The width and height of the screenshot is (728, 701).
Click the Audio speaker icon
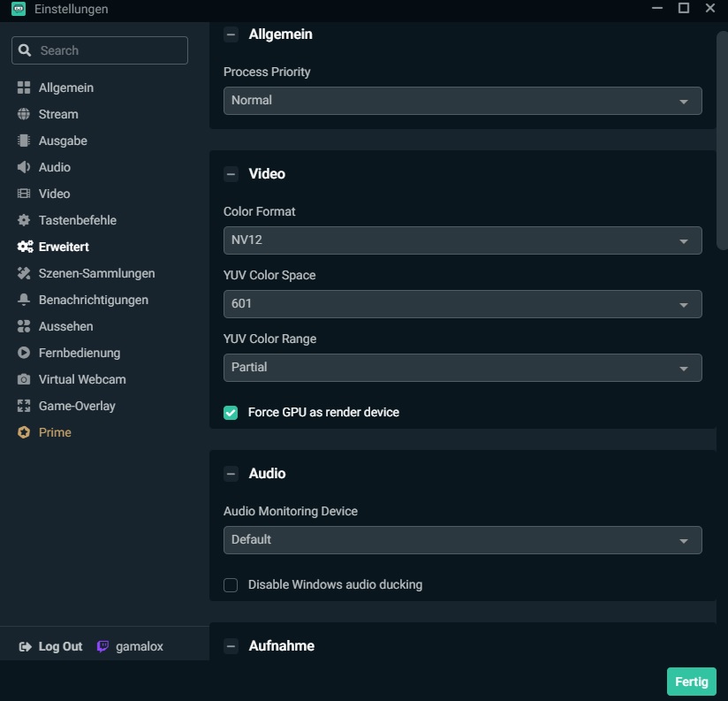(24, 167)
